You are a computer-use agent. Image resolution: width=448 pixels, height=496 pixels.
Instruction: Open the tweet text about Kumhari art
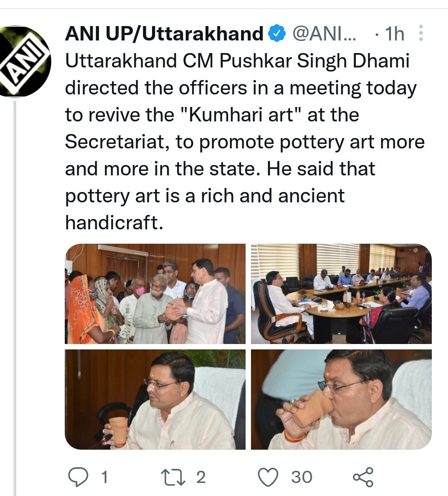[x=245, y=142]
